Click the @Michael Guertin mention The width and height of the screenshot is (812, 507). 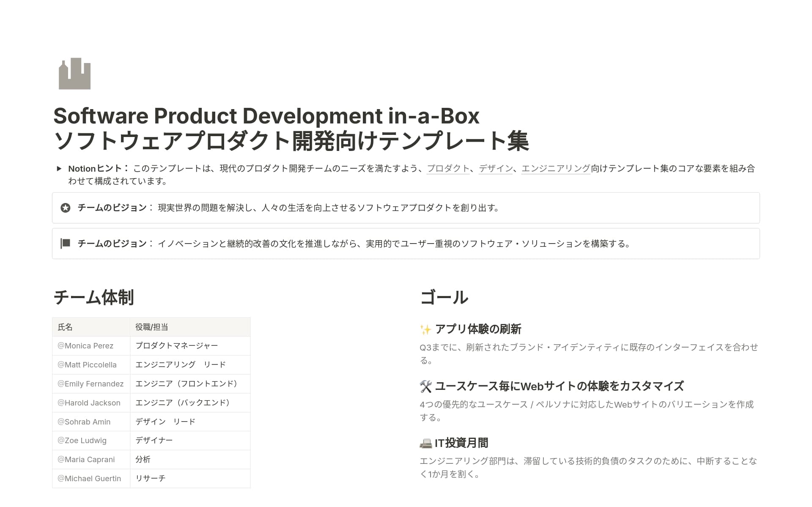coord(89,479)
